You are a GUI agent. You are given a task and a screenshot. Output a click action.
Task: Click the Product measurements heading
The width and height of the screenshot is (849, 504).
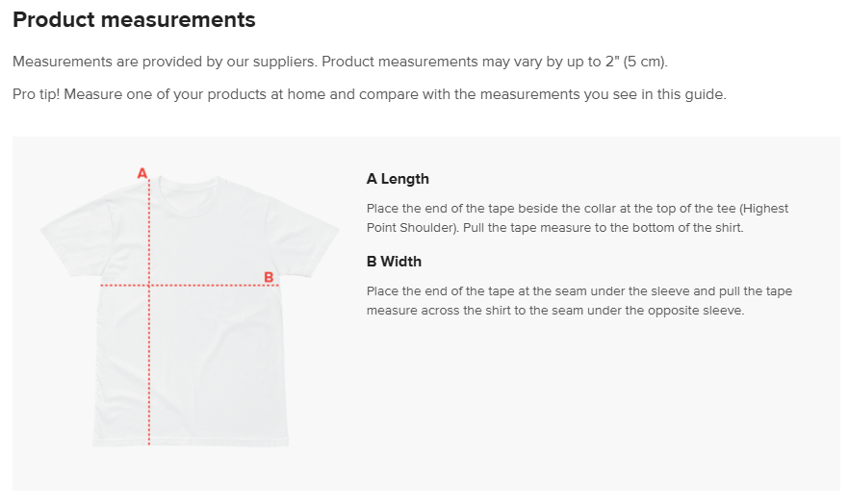point(134,20)
